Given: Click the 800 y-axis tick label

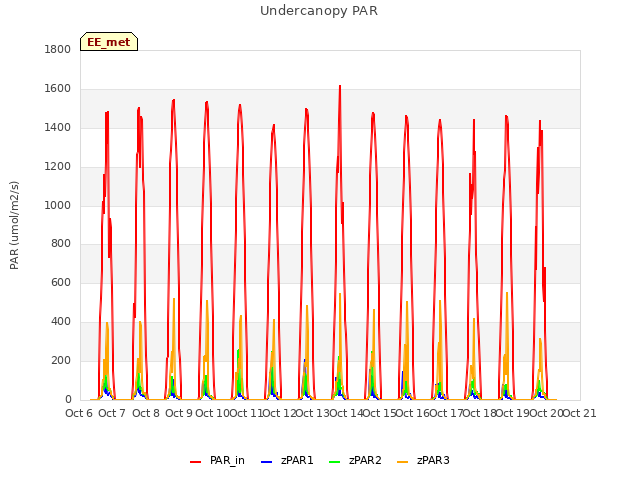Looking at the screenshot, I should (x=61, y=244).
